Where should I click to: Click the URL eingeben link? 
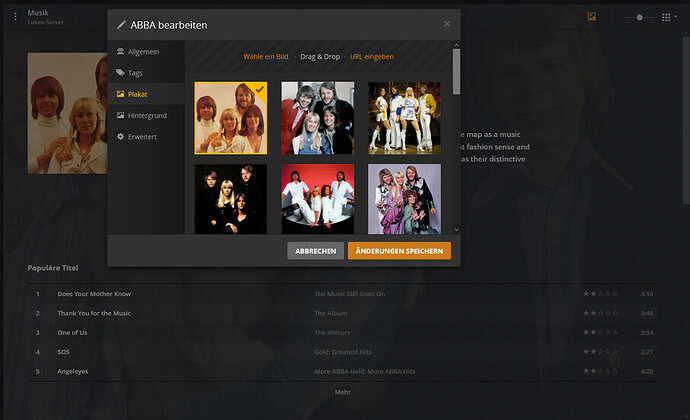[372, 56]
